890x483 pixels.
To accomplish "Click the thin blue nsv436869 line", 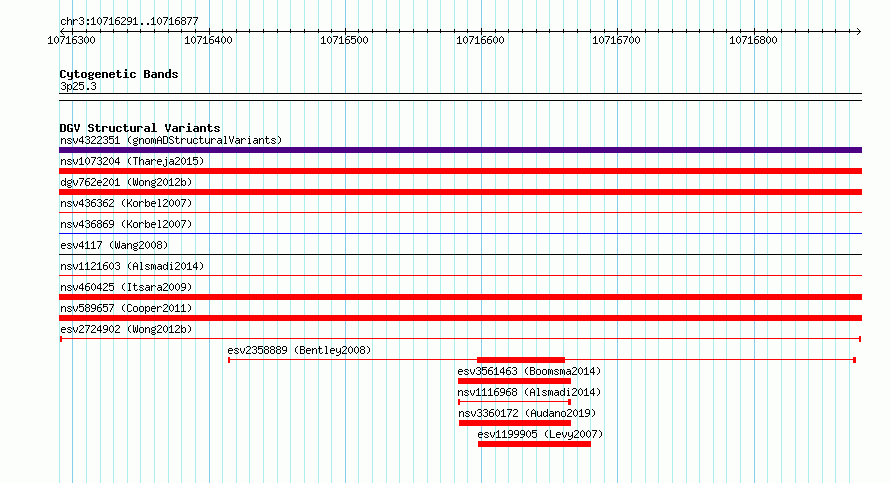I will click(460, 233).
